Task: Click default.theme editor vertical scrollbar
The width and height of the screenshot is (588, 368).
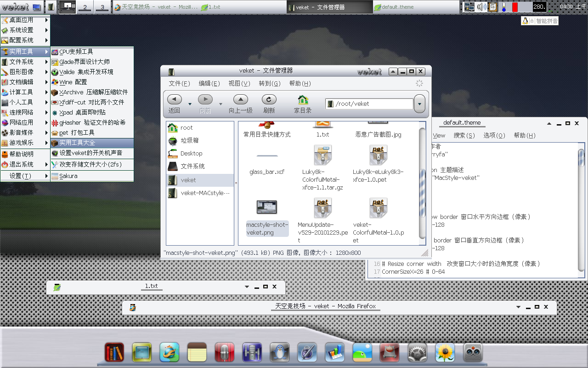Action: point(581,209)
